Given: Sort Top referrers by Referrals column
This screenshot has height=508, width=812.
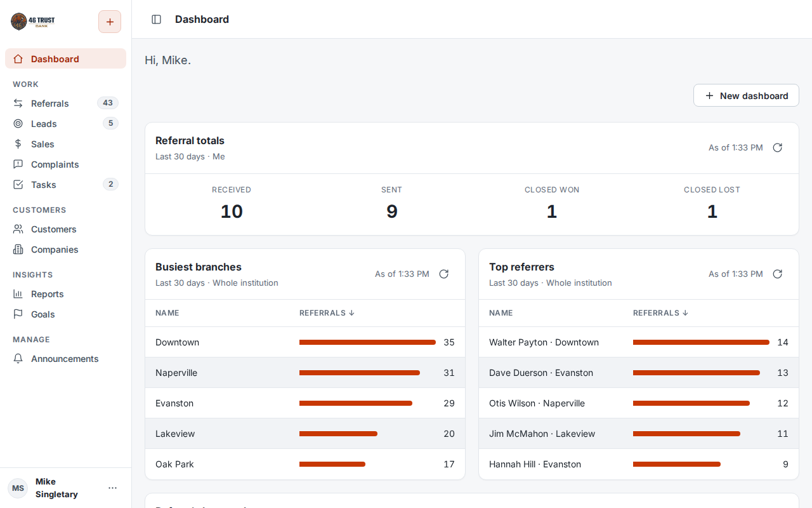Looking at the screenshot, I should coord(660,313).
